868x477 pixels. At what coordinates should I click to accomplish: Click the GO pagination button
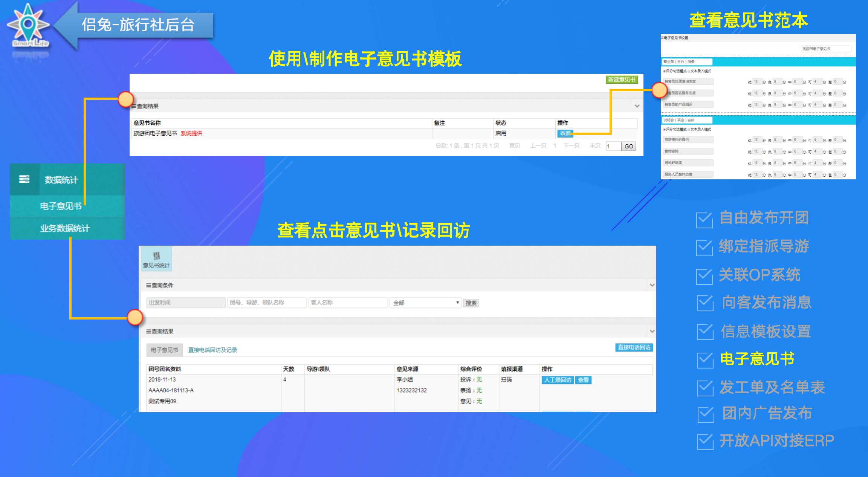coord(629,146)
